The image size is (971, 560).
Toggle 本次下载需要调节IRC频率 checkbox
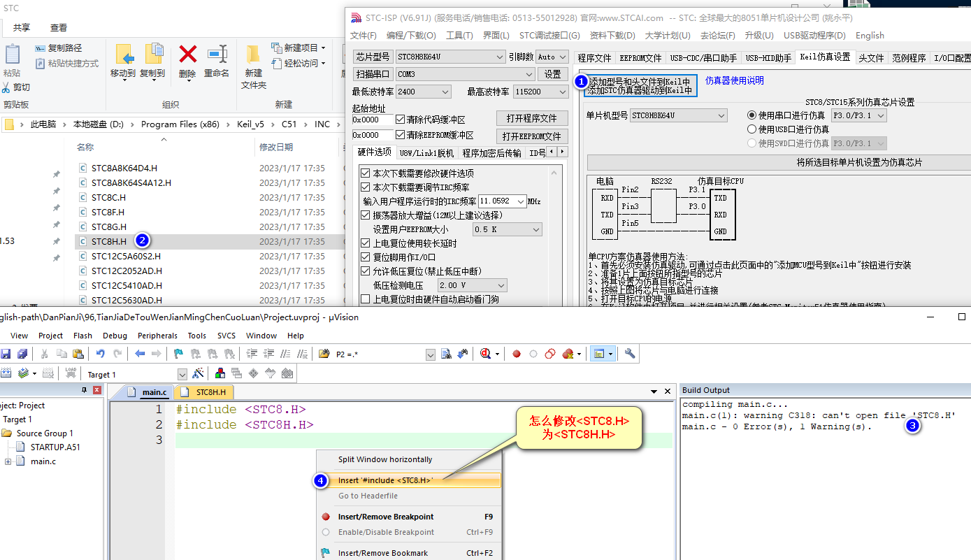(365, 187)
